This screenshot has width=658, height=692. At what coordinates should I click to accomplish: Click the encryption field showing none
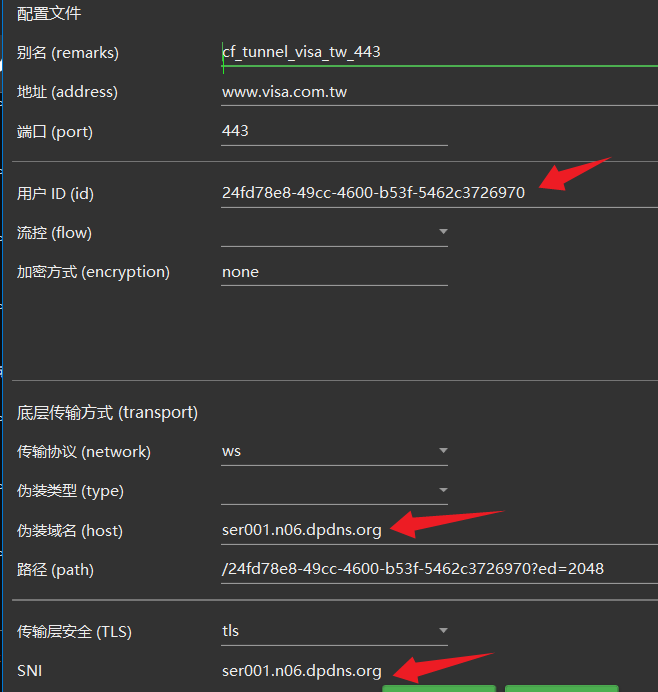(x=334, y=272)
